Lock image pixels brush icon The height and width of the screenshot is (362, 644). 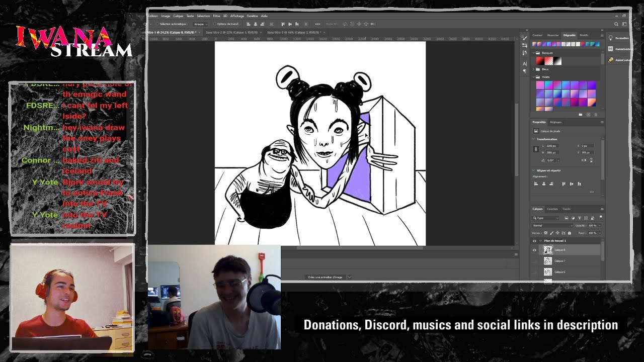551,233
